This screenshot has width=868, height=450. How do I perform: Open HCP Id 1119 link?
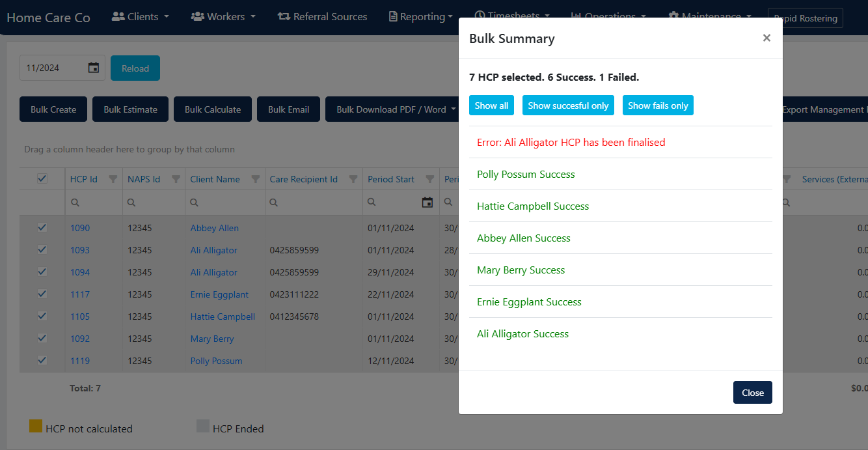point(80,361)
